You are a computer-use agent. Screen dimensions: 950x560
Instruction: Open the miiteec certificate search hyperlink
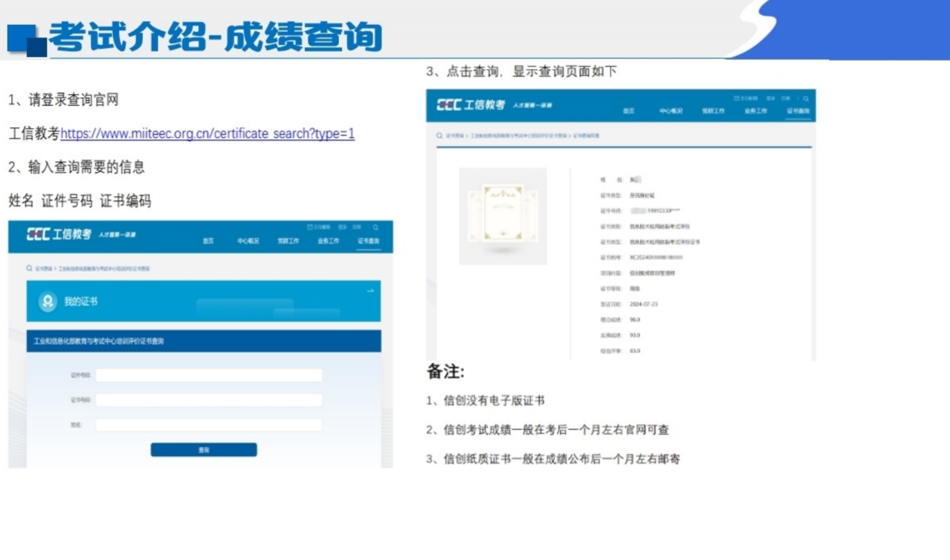207,133
